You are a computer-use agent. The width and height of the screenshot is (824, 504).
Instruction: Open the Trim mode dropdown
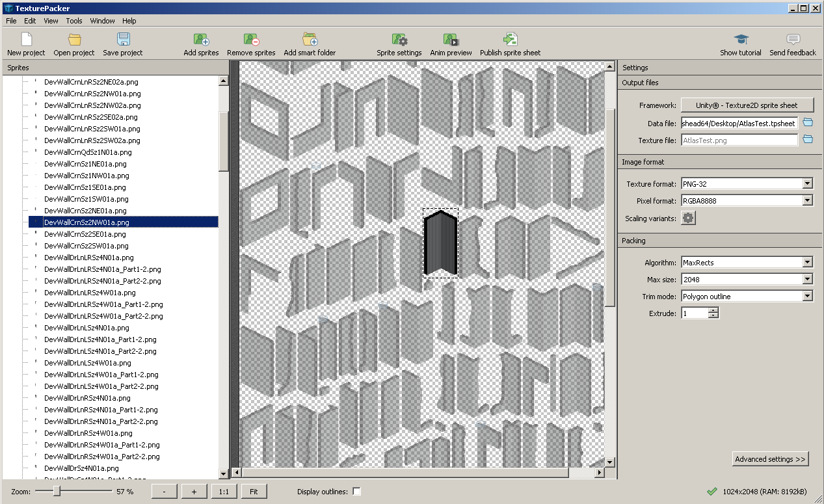tap(747, 297)
